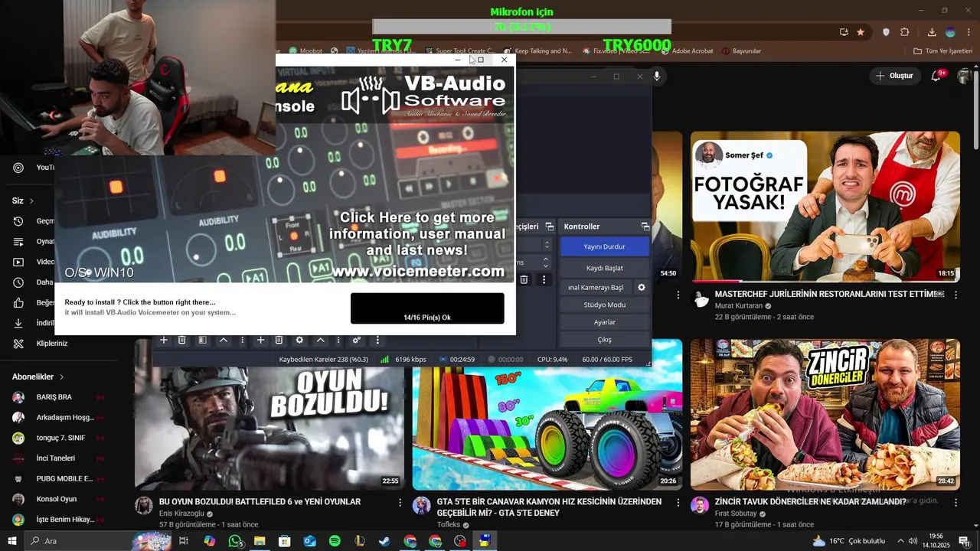Expand the 'Siz' section in YouTube sidebar

pyautogui.click(x=23, y=201)
